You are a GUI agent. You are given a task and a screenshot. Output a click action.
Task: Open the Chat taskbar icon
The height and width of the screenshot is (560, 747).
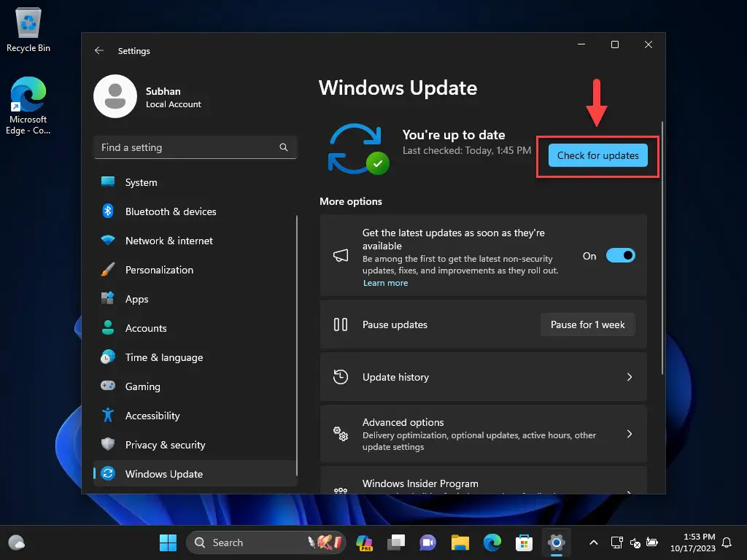pyautogui.click(x=427, y=542)
